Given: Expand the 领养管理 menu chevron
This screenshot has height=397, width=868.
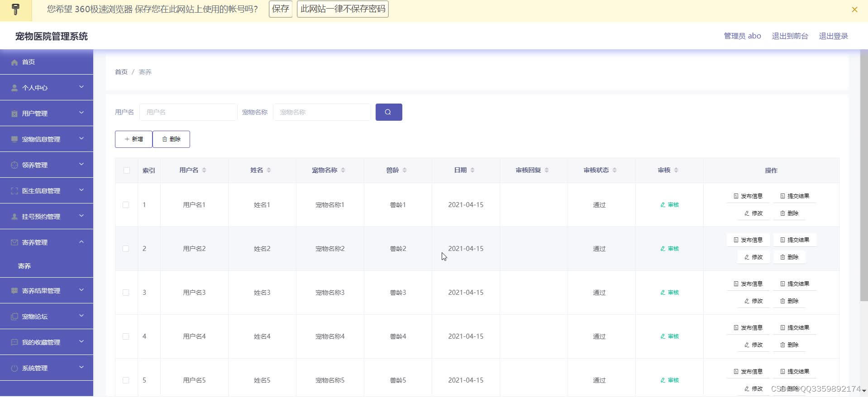Looking at the screenshot, I should point(81,164).
